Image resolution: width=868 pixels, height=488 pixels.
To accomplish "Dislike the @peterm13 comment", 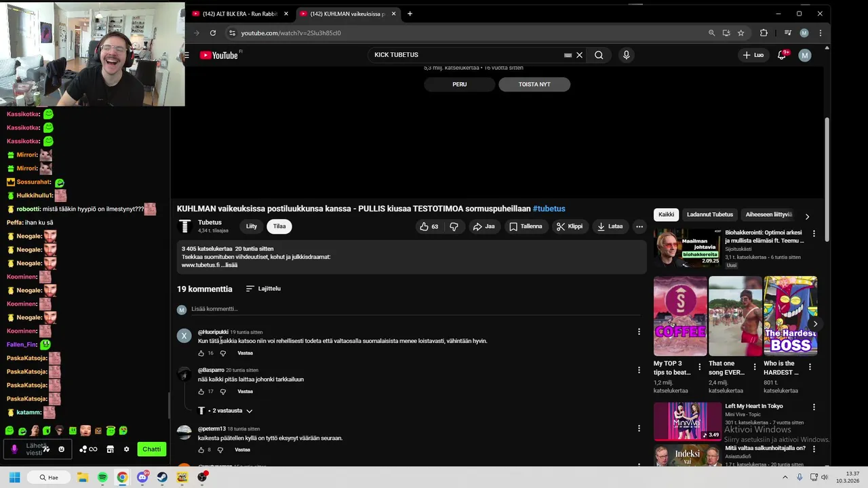I will (221, 450).
